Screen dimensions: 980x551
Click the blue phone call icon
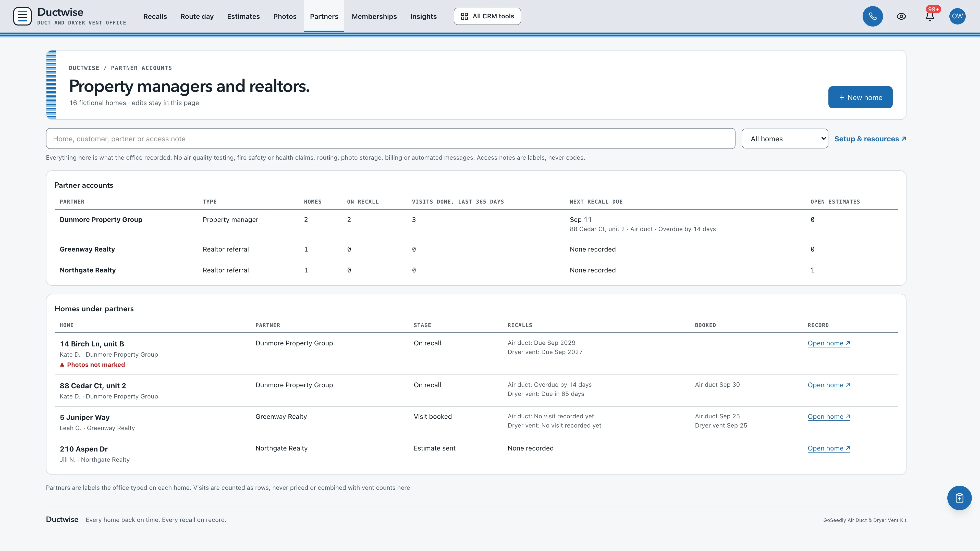coord(873,16)
